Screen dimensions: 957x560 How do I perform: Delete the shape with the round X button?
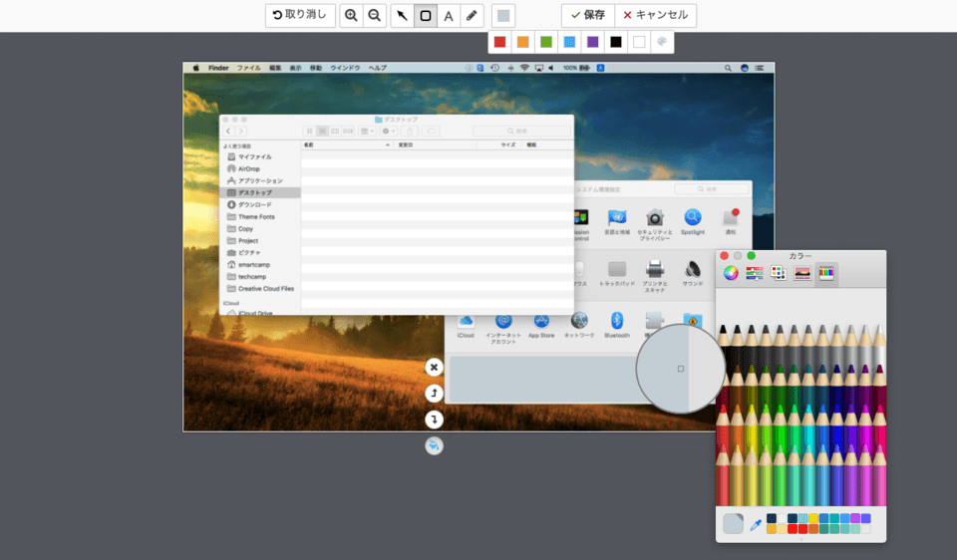(x=434, y=367)
